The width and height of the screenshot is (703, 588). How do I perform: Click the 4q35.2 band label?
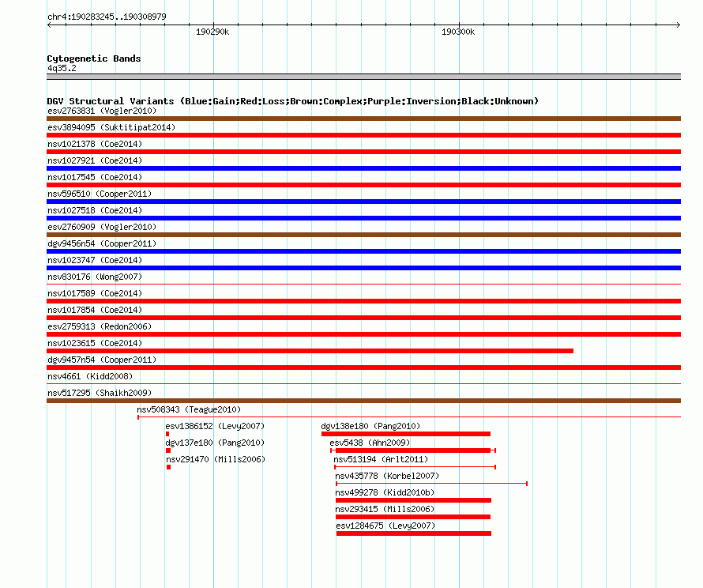[62, 68]
